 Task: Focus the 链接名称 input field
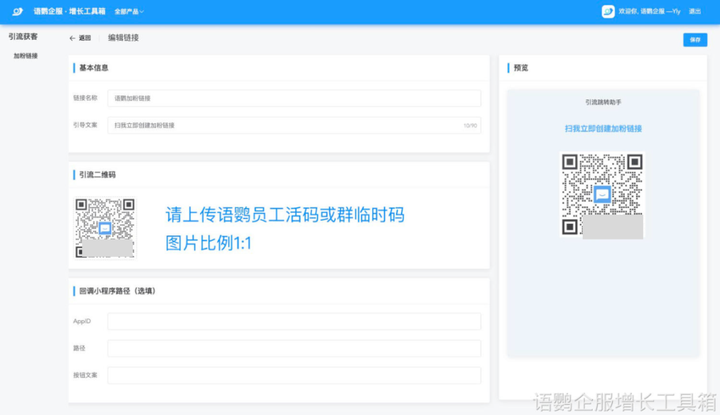[x=294, y=98]
